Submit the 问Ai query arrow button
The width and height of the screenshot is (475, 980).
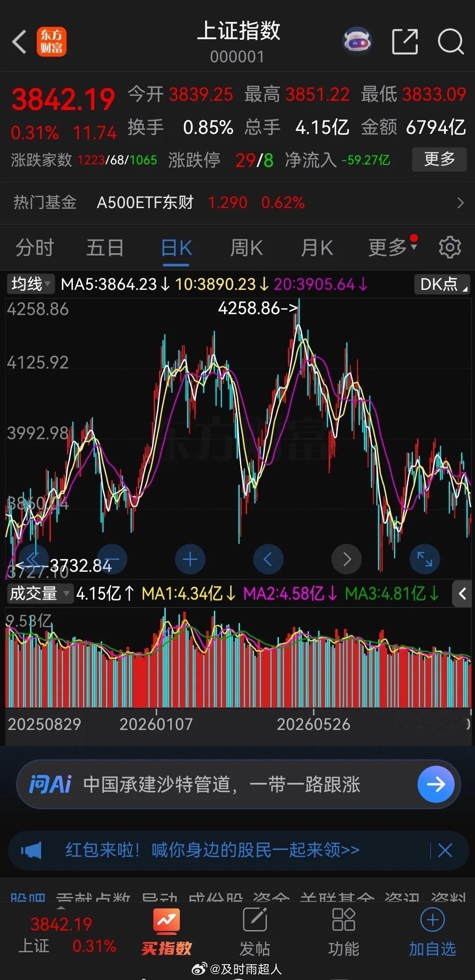pyautogui.click(x=436, y=784)
